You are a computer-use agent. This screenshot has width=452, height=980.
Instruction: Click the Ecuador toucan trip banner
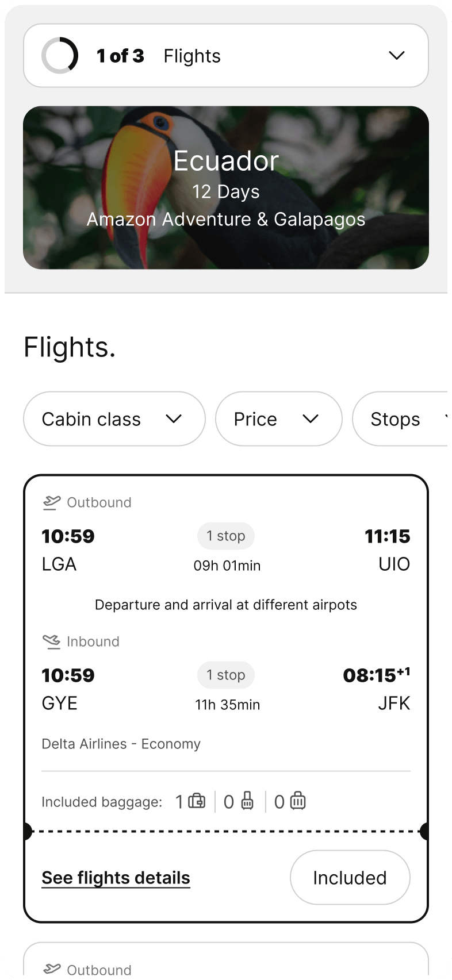coord(226,187)
